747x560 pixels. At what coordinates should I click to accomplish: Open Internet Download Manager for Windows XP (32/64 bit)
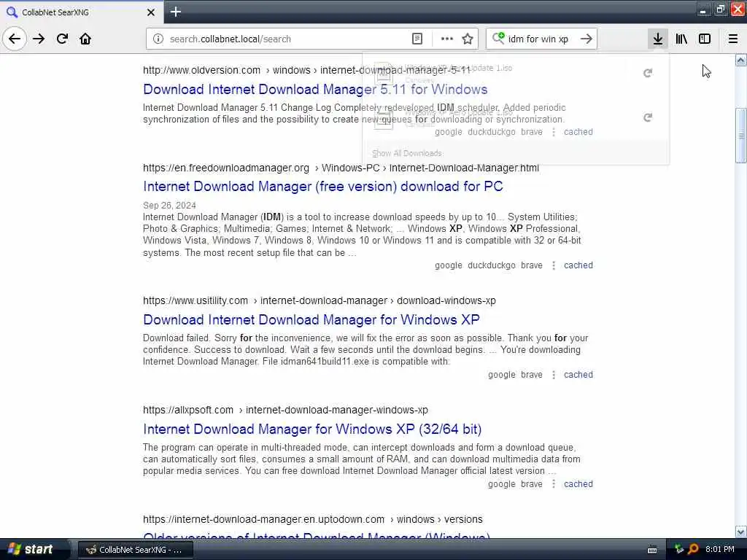(312, 429)
